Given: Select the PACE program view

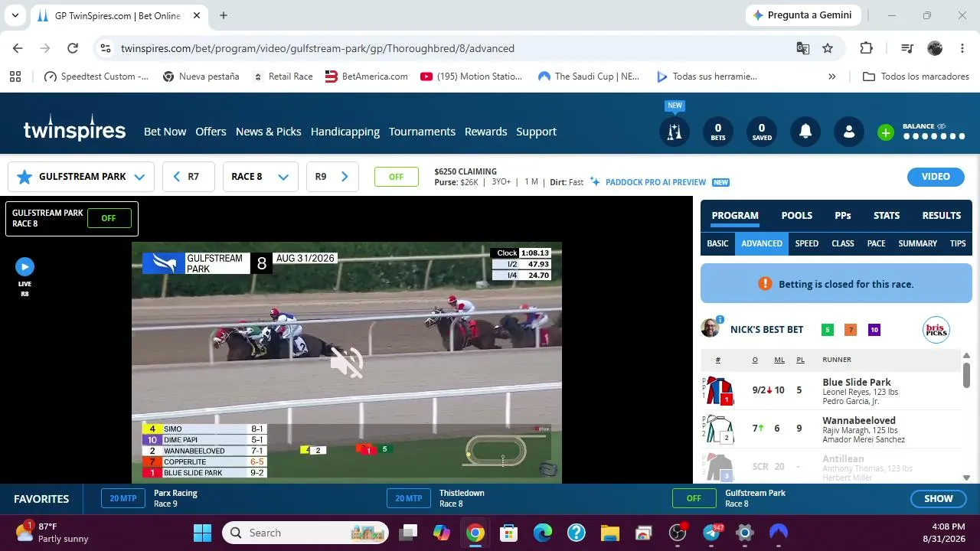Looking at the screenshot, I should [876, 243].
